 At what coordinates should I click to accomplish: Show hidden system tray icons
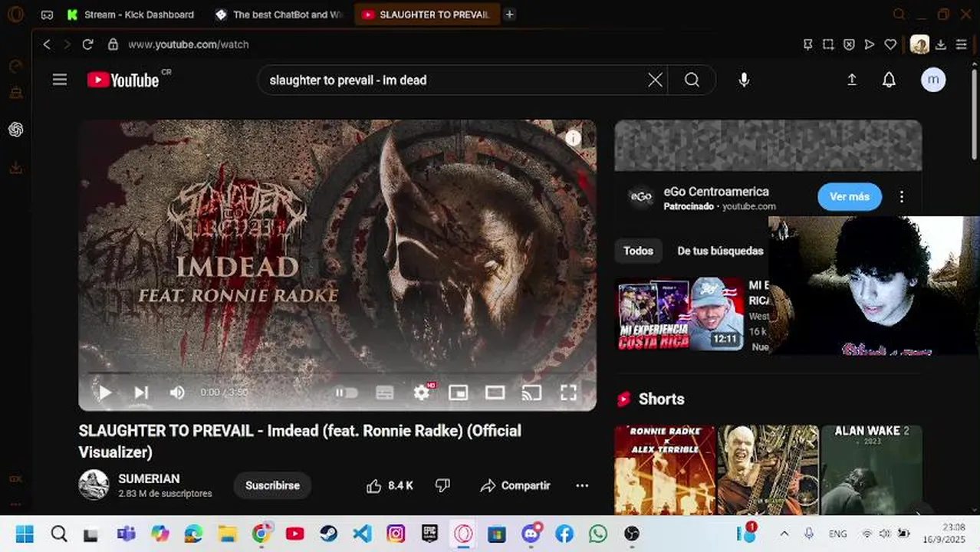pyautogui.click(x=784, y=534)
